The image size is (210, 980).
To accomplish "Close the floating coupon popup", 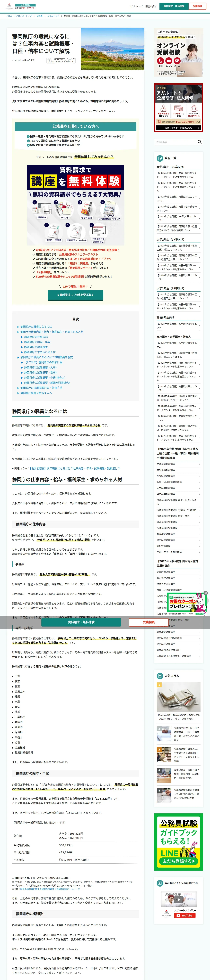I will [x=205, y=593].
